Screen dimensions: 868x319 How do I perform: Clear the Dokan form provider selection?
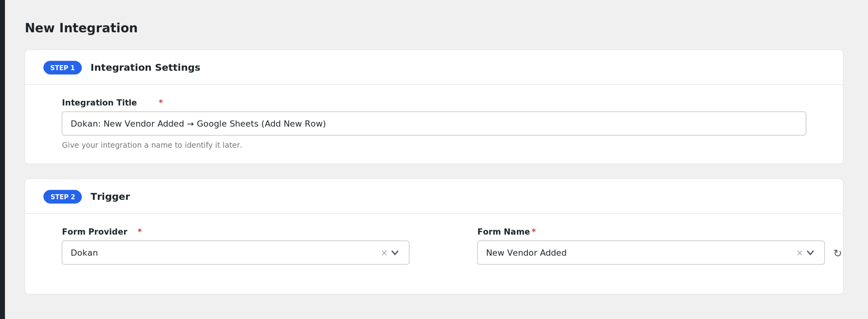pyautogui.click(x=384, y=253)
